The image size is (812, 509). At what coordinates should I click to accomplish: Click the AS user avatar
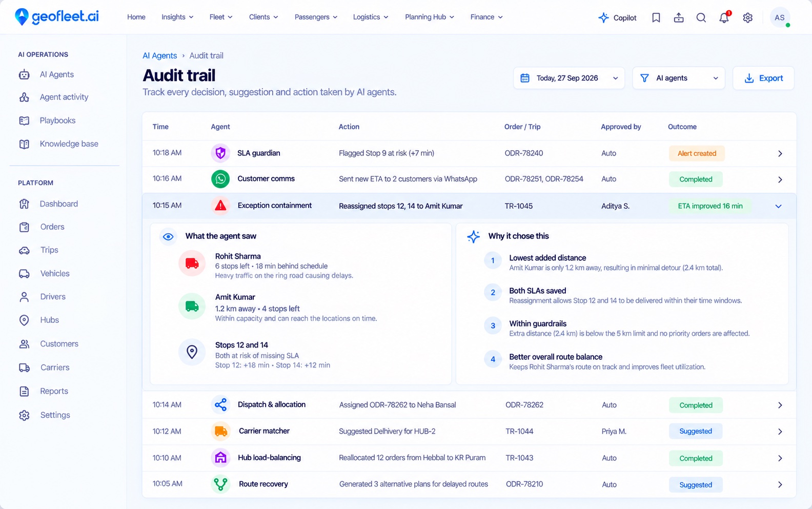pyautogui.click(x=780, y=17)
